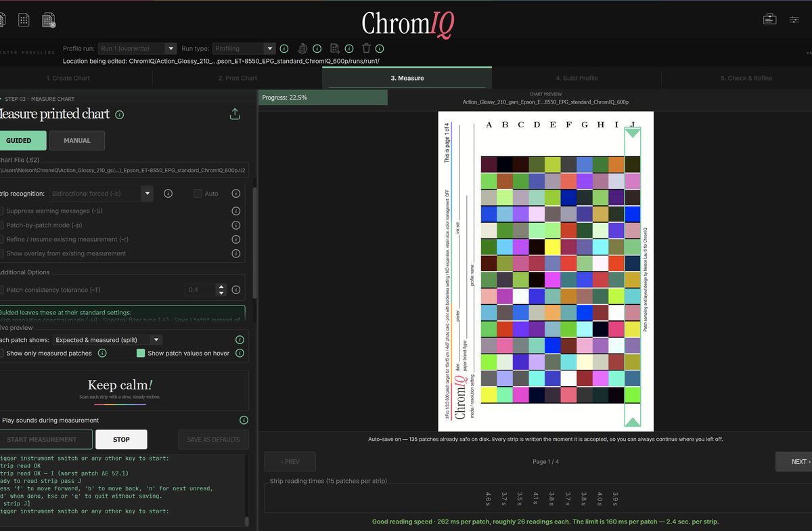Select the 3. Measure step tab
Image resolution: width=812 pixels, height=531 pixels.
click(407, 78)
